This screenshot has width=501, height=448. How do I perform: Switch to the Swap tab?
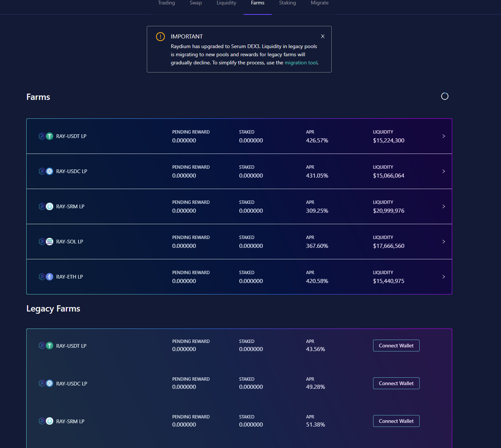196,3
